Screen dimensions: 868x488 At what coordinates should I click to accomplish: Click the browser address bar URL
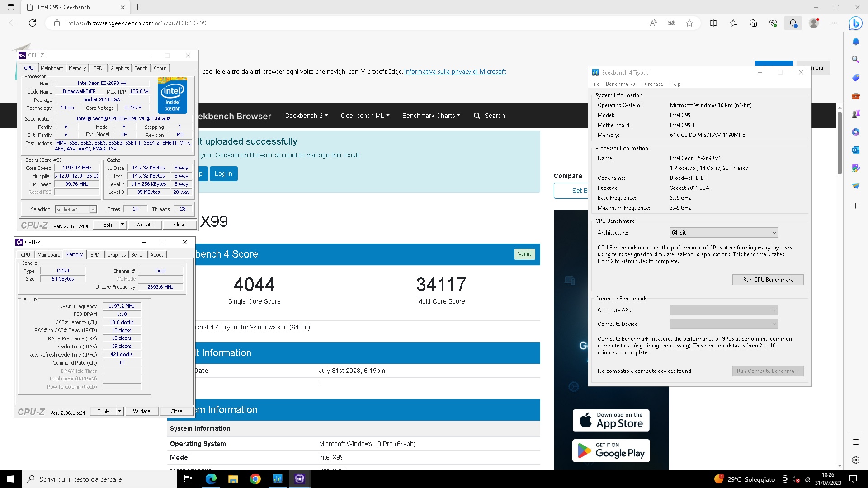coord(137,23)
